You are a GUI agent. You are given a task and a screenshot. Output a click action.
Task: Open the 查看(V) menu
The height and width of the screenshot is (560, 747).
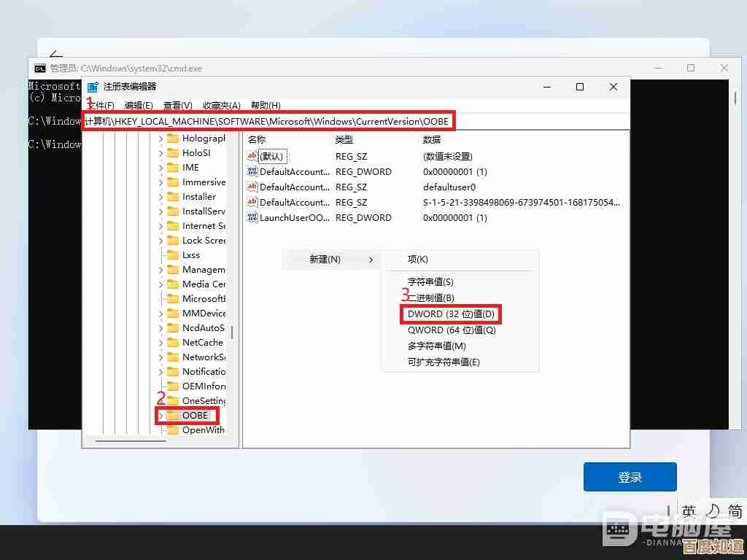coord(177,105)
